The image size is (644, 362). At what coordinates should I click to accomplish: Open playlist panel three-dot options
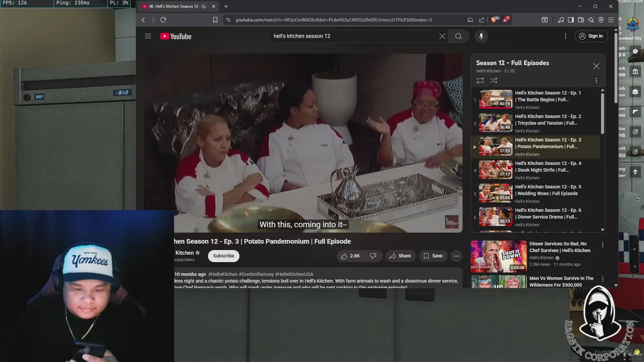tap(596, 80)
